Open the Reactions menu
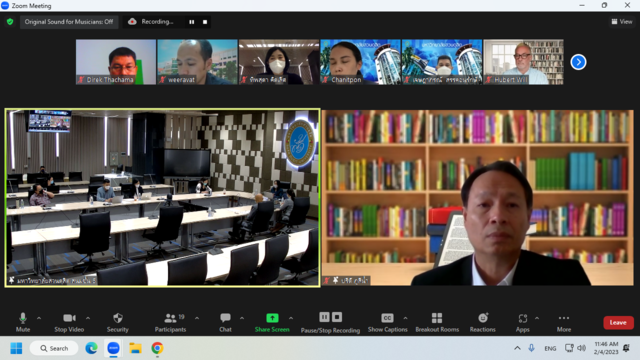 [482, 322]
